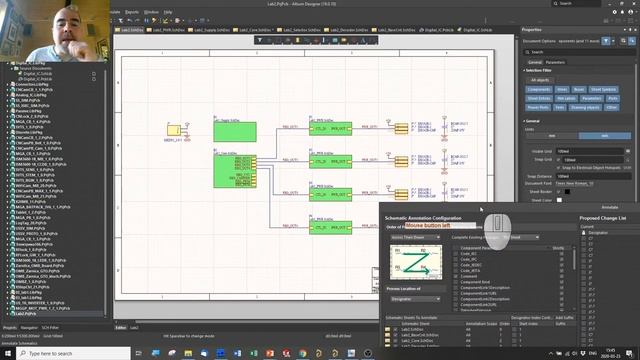Image resolution: width=640 pixels, height=360 pixels.
Task: Click the Times New Roman document font link
Action: (x=574, y=184)
